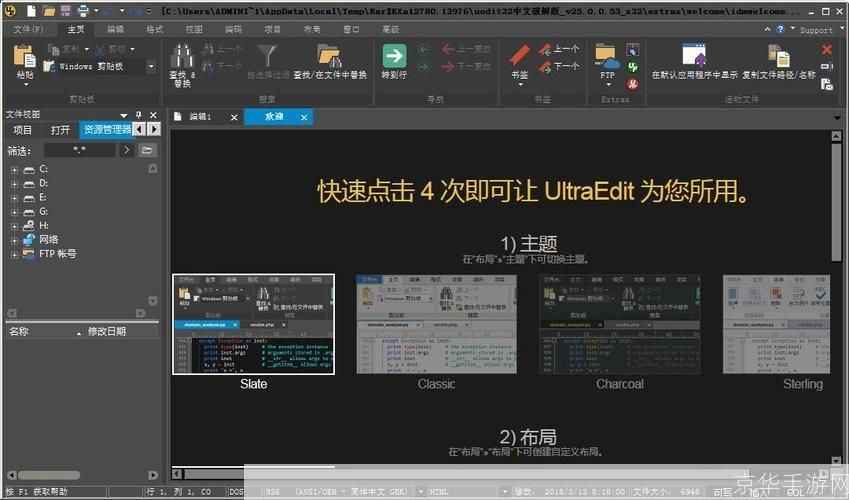Select the Explorer (资源管理器) tab in File View
The image size is (849, 500).
(x=107, y=129)
